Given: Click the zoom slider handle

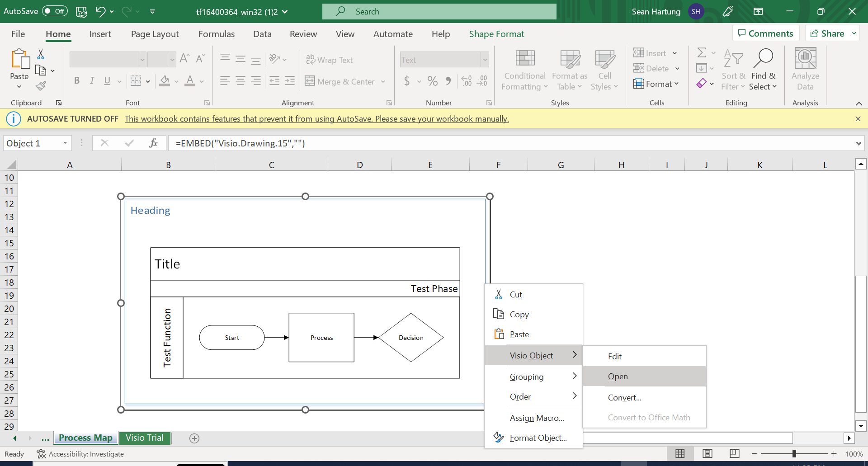Looking at the screenshot, I should coord(794,454).
